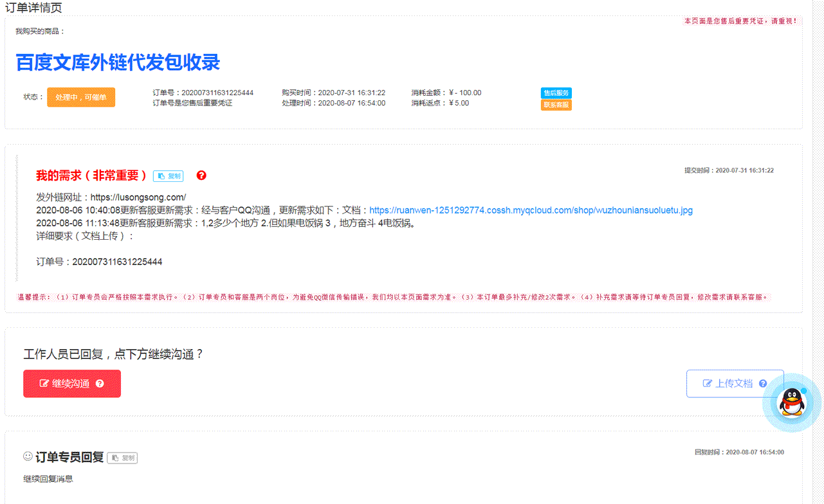Open product title 百度文库外链代发包收录
This screenshot has width=824, height=504.
coord(118,62)
